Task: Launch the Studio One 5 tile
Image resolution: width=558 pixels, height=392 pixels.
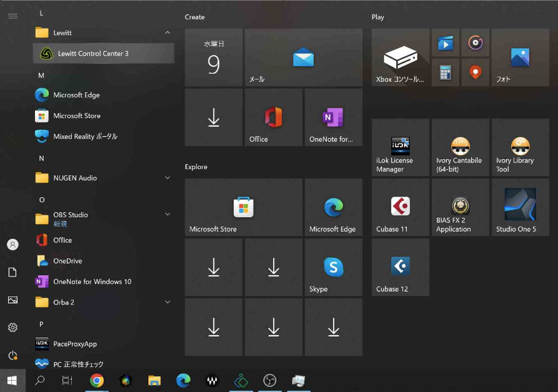Action: [x=521, y=207]
